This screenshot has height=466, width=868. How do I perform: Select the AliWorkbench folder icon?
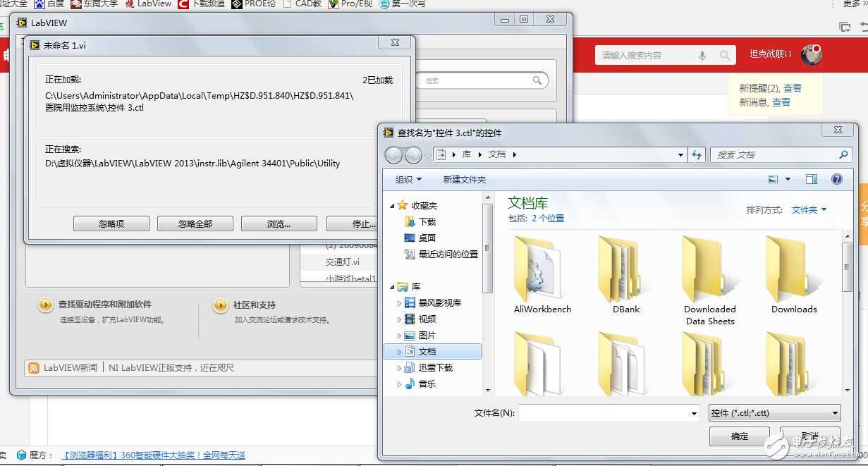542,270
